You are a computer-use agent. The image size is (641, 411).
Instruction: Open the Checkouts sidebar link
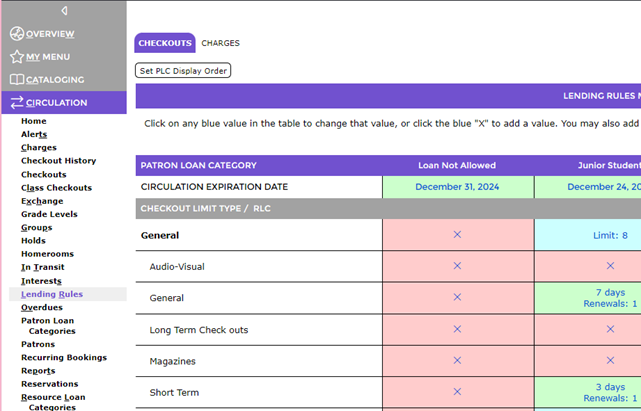coord(43,175)
